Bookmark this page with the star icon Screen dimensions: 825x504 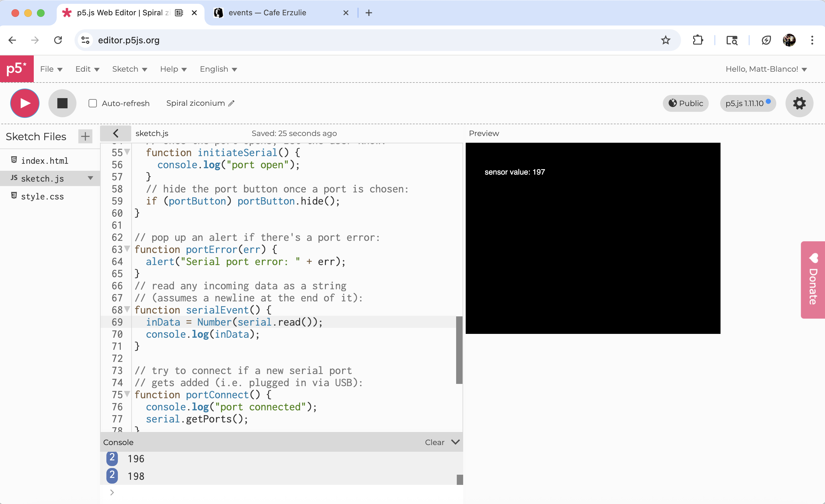pos(665,40)
